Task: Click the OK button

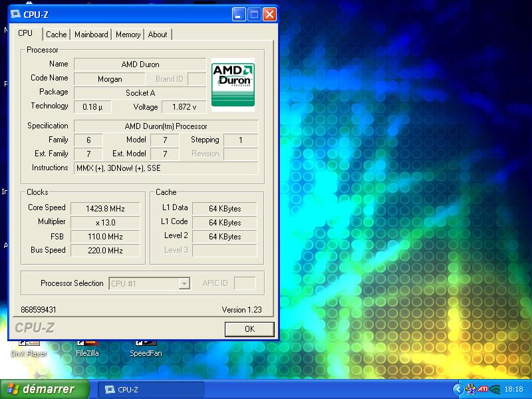Action: point(249,329)
